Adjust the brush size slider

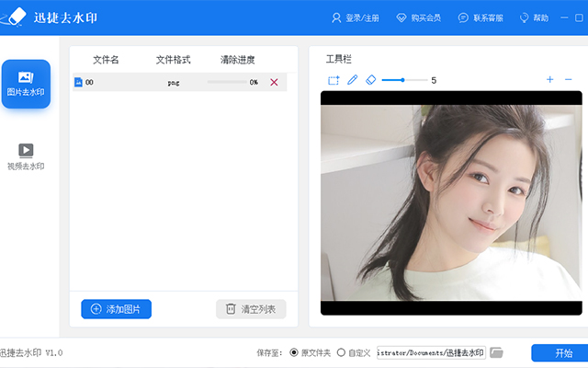coord(404,80)
